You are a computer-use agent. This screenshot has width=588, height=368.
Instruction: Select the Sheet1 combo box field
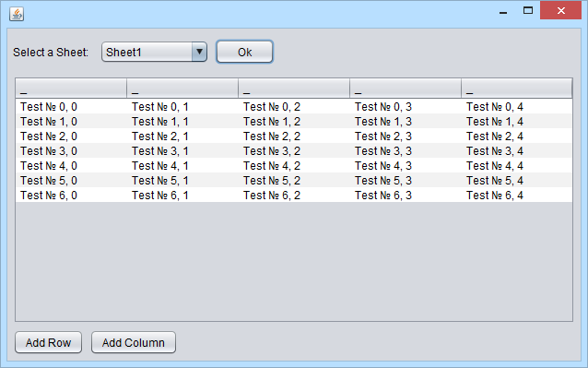click(154, 52)
